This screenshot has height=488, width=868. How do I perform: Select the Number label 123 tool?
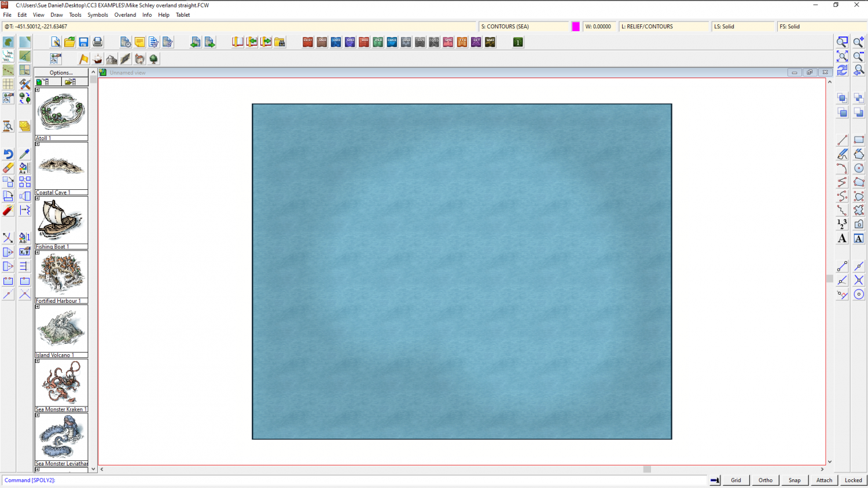point(842,224)
